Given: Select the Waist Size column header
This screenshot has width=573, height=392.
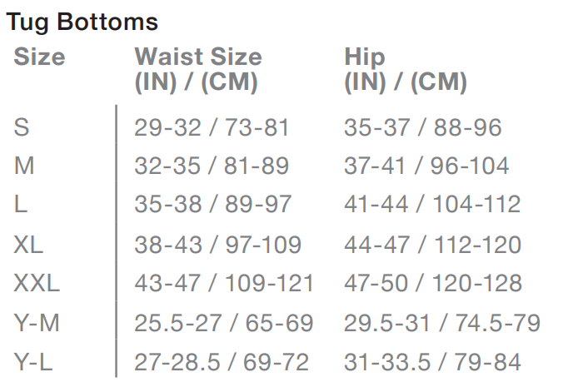Looking at the screenshot, I should (198, 70).
